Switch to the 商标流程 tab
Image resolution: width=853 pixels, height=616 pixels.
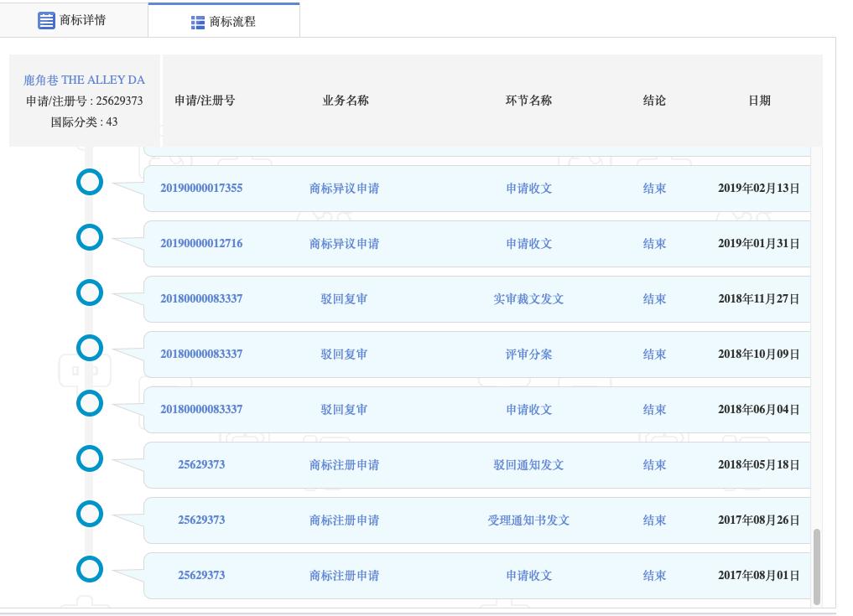pos(224,20)
